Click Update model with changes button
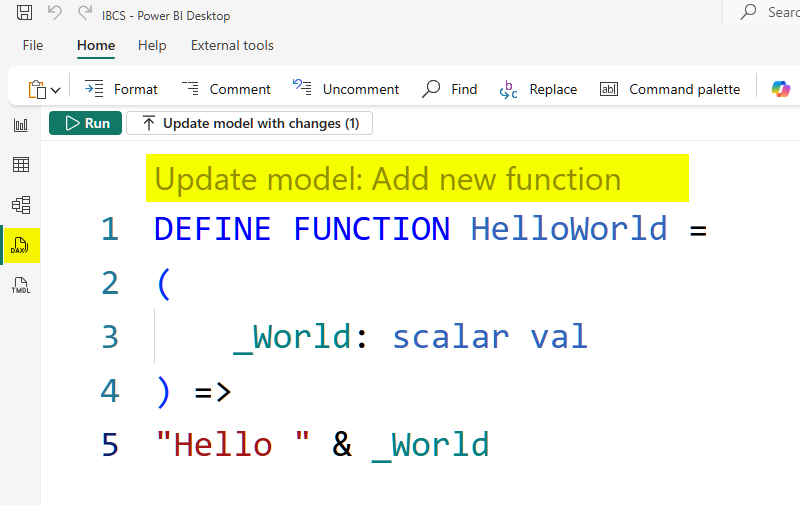The width and height of the screenshot is (800, 505). 249,123
